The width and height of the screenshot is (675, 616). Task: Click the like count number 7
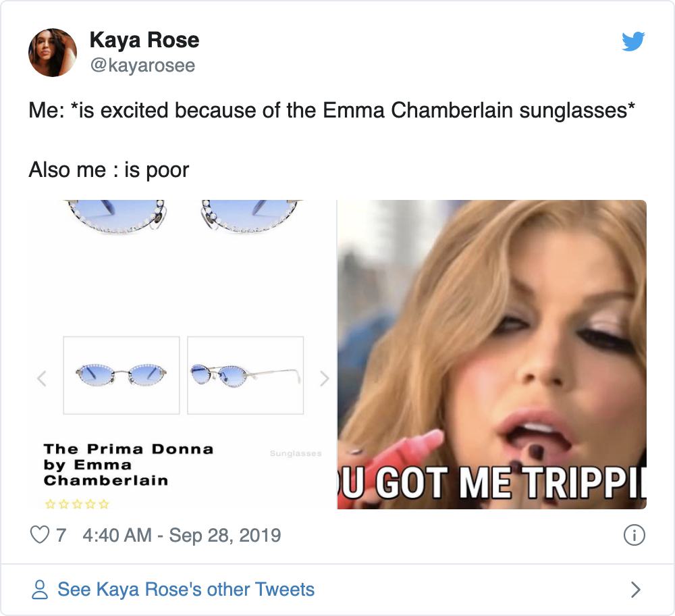[61, 536]
